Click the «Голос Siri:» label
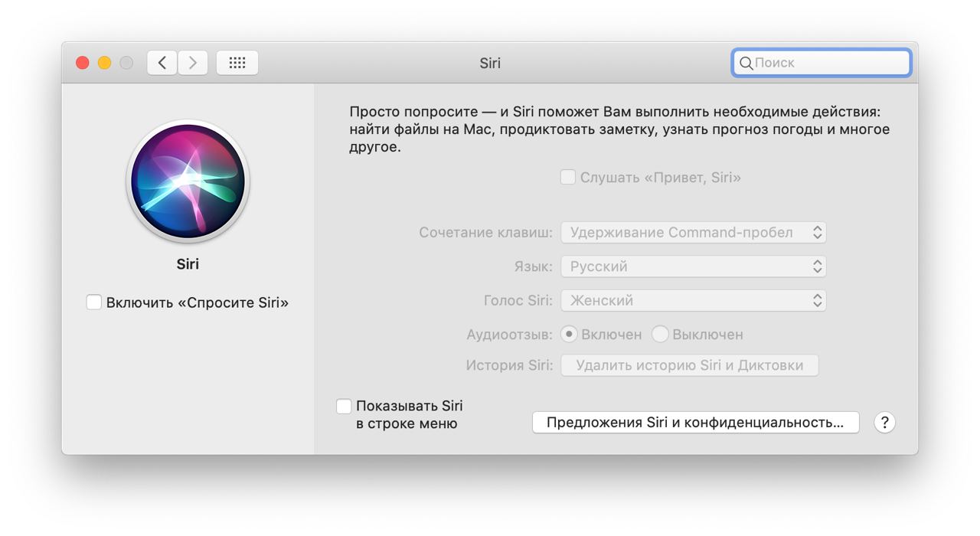The image size is (980, 536). click(518, 301)
